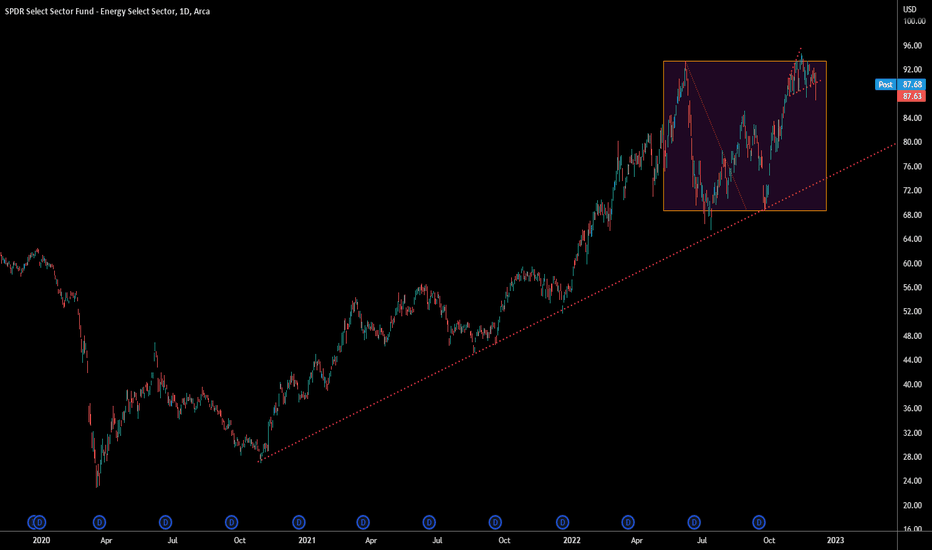Click the SPDR Energy Select Sector chart title
Screen dimensions: 932x550
click(x=107, y=11)
